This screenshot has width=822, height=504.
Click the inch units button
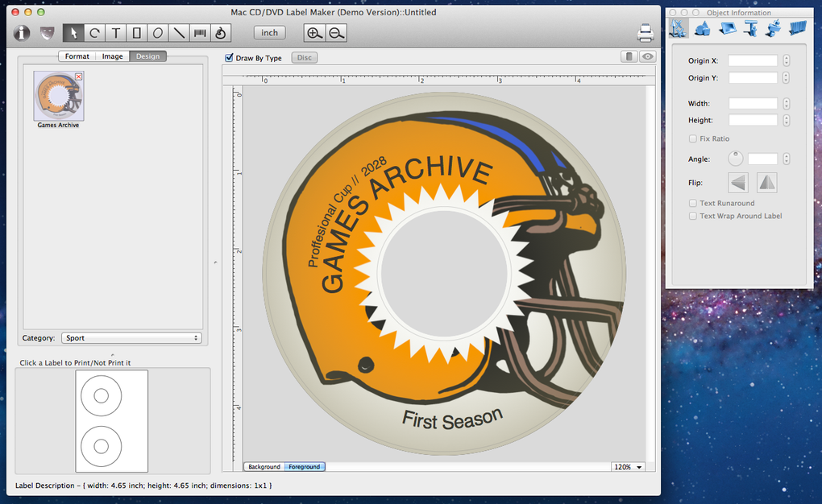pos(269,33)
